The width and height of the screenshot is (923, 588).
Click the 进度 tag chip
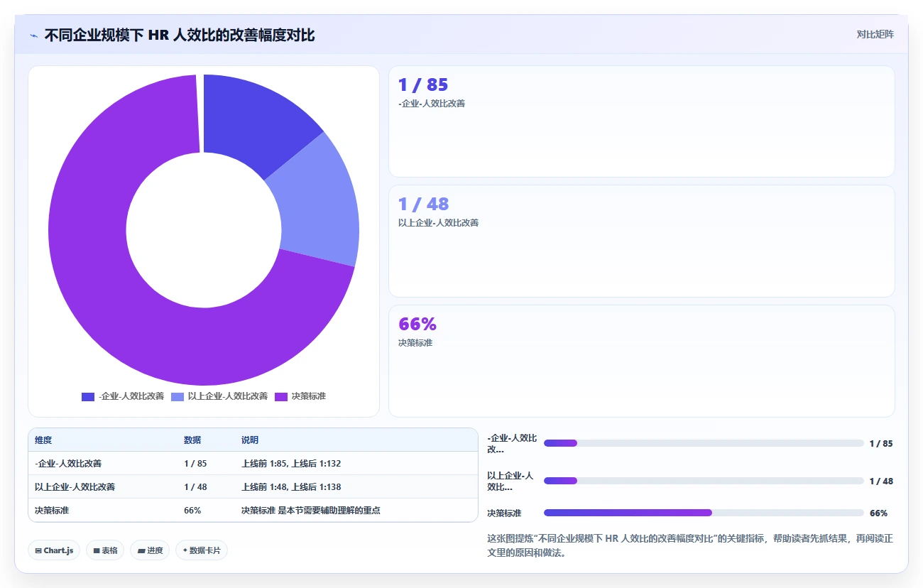pyautogui.click(x=150, y=550)
